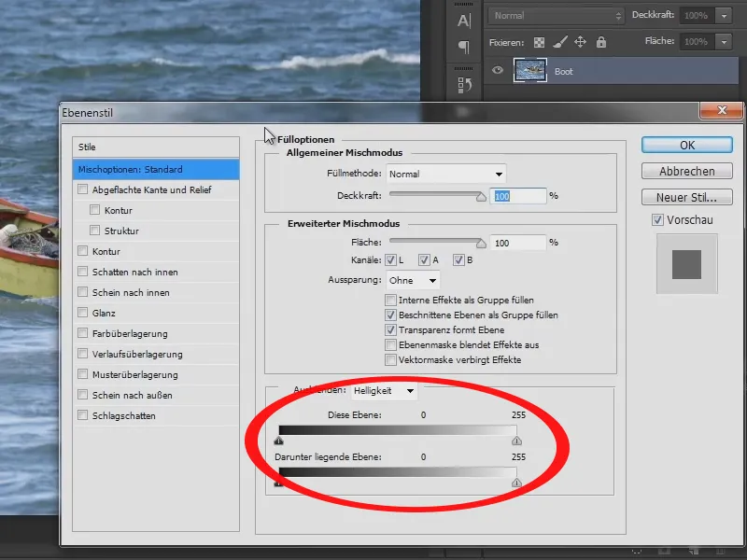The width and height of the screenshot is (747, 560).
Task: Open the Character panel icon
Action: point(464,21)
